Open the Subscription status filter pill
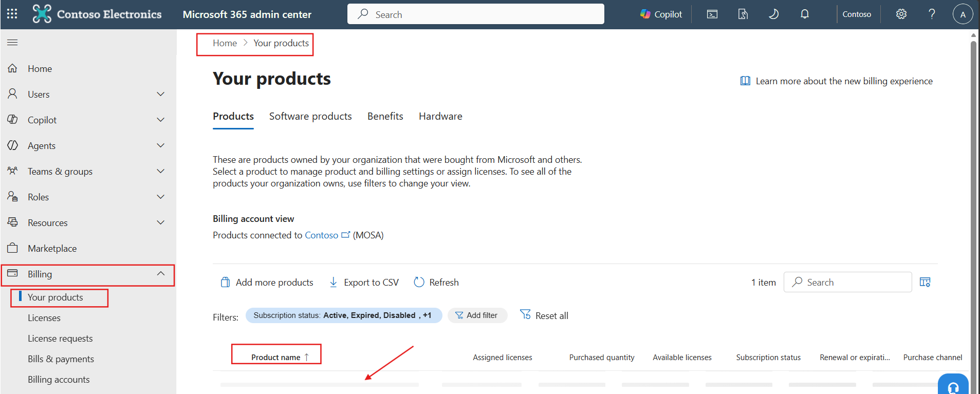The height and width of the screenshot is (394, 980). (x=344, y=315)
